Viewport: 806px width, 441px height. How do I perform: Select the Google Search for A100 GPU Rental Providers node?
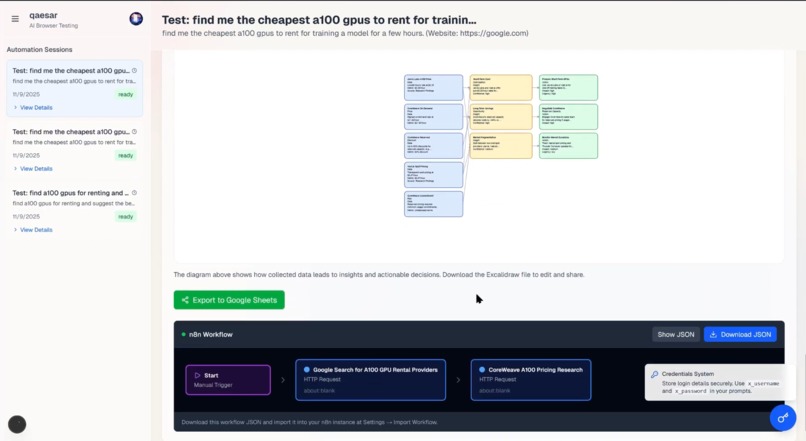(370, 380)
